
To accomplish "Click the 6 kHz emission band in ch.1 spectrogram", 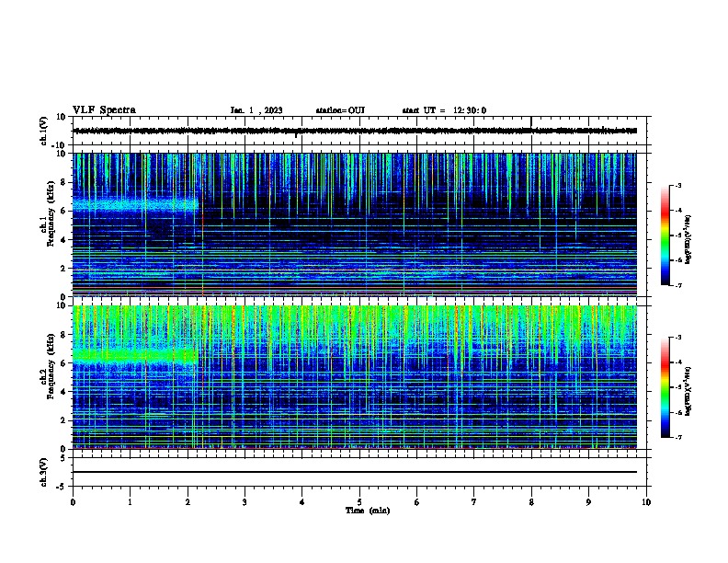I will click(135, 205).
